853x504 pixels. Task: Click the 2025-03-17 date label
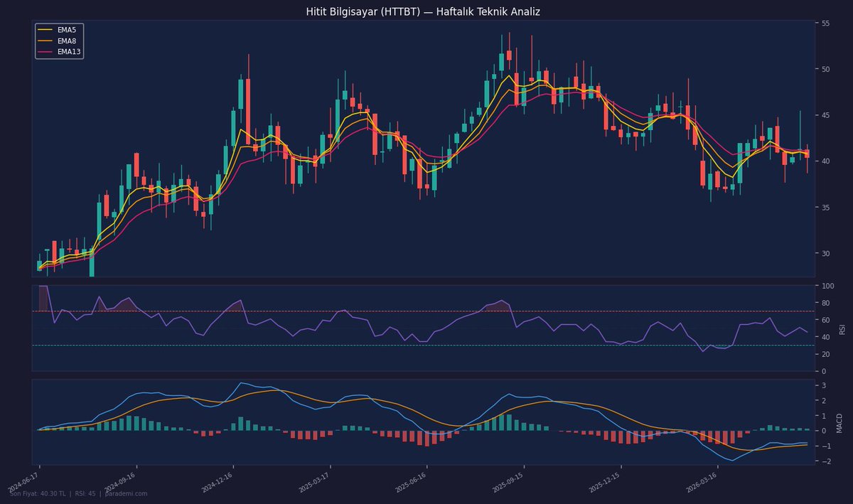[315, 481]
